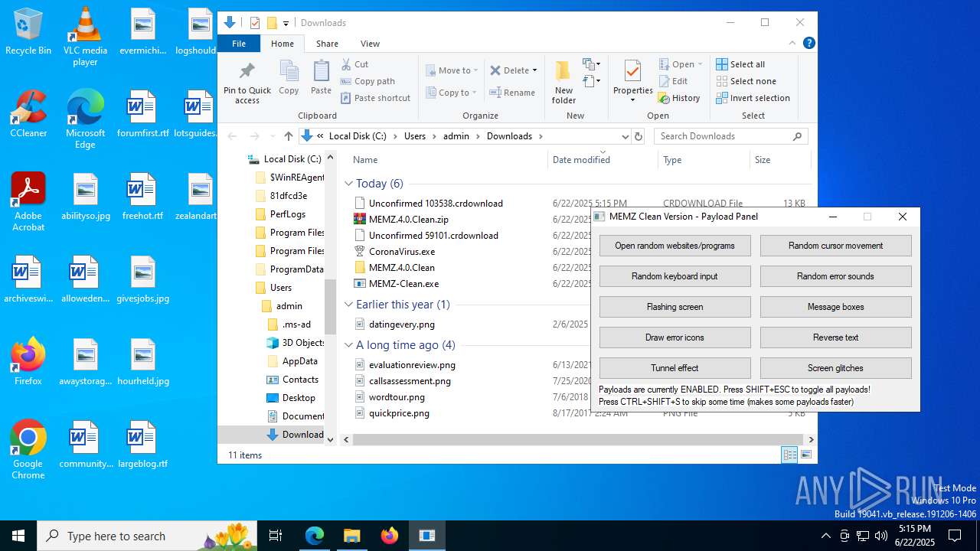The height and width of the screenshot is (551, 980).
Task: Switch to large icons view button
Action: [x=805, y=455]
